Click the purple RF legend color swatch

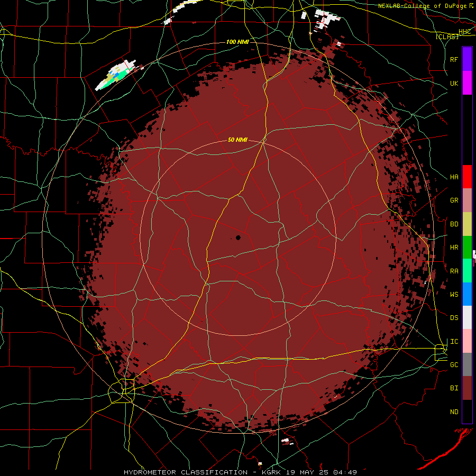[467, 59]
